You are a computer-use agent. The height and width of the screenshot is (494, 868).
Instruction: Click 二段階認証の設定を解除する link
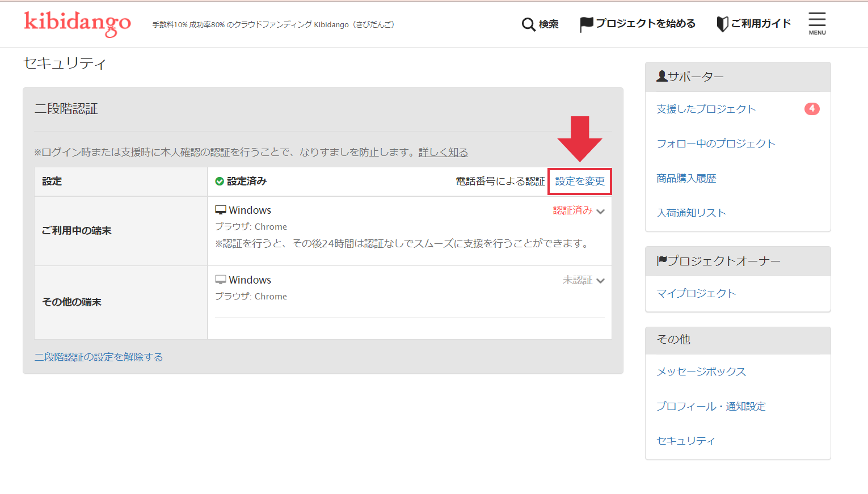pos(99,357)
